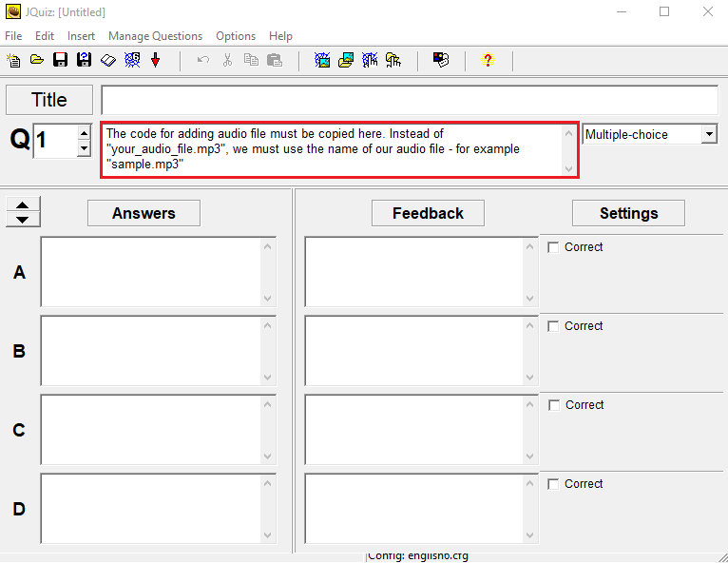The image size is (728, 563).
Task: Click the red down-arrow toolbar icon
Action: coord(156,60)
